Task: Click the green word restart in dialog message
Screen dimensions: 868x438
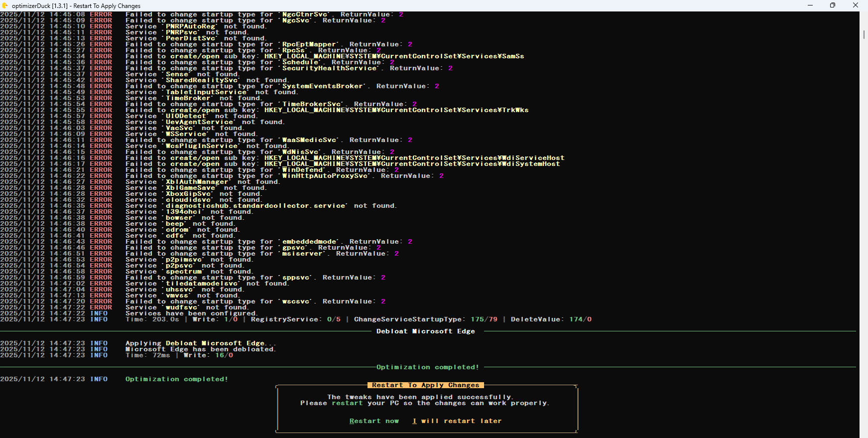Action: (347, 403)
